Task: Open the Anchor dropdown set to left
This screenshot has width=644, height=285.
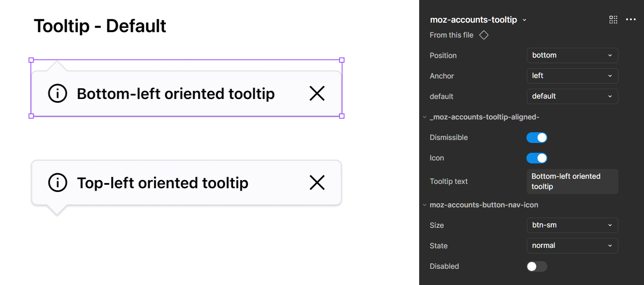Action: [572, 76]
